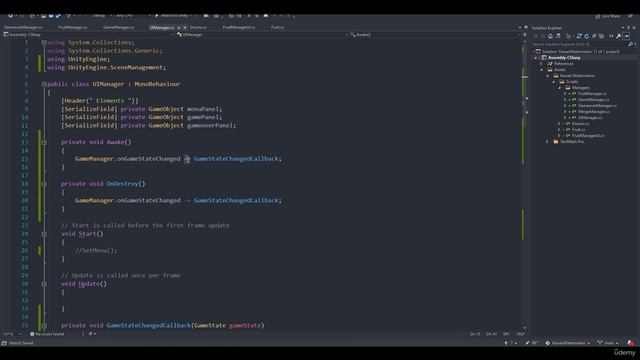The height and width of the screenshot is (360, 640).
Task: Open the editor zoom level dropdown
Action: [12, 334]
